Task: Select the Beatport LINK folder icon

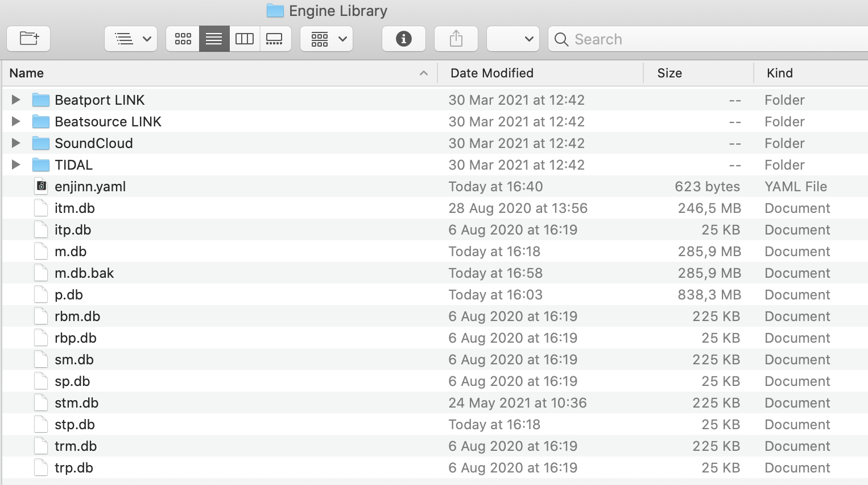Action: (x=41, y=100)
